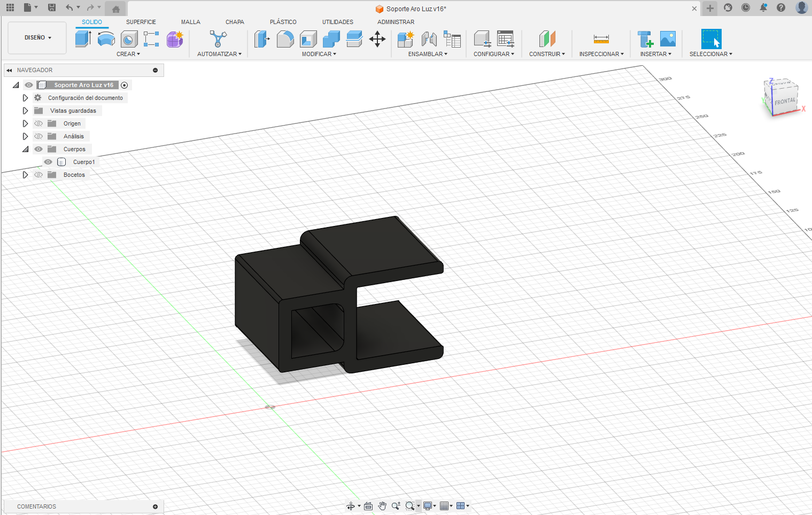Click the Undo arrow
This screenshot has height=515, width=812.
[x=69, y=7]
